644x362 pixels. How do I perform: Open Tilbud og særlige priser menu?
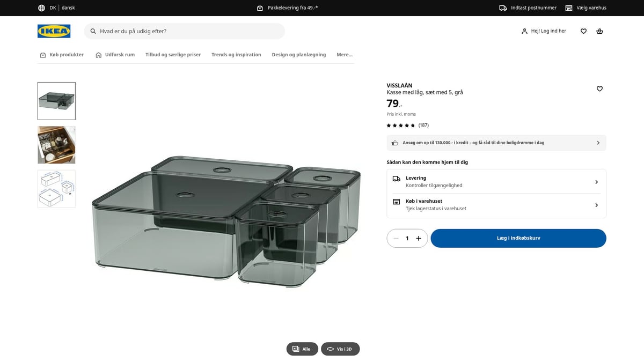(173, 55)
